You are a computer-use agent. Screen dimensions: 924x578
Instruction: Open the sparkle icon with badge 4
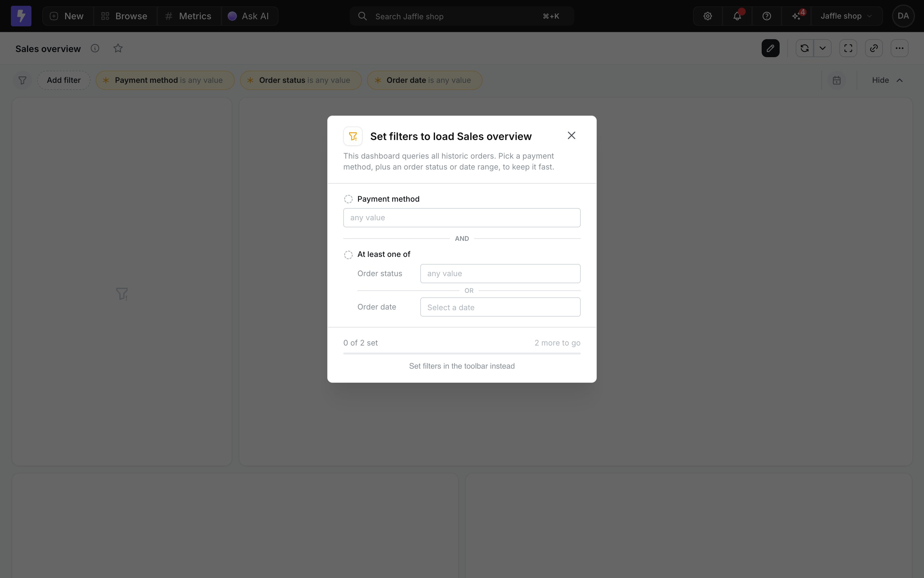pos(796,16)
